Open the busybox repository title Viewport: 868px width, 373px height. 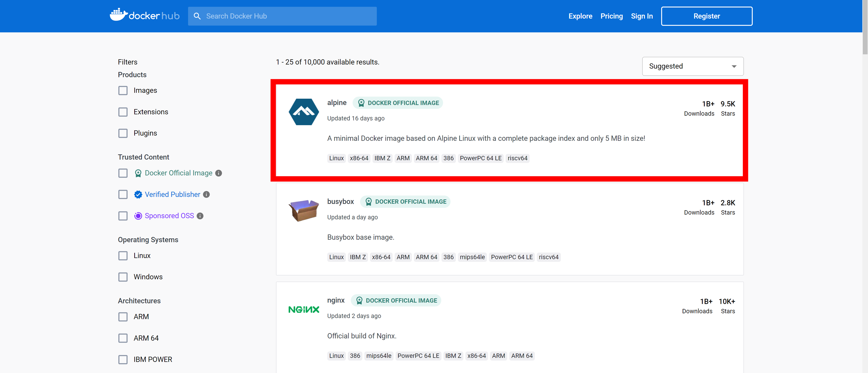click(x=340, y=201)
